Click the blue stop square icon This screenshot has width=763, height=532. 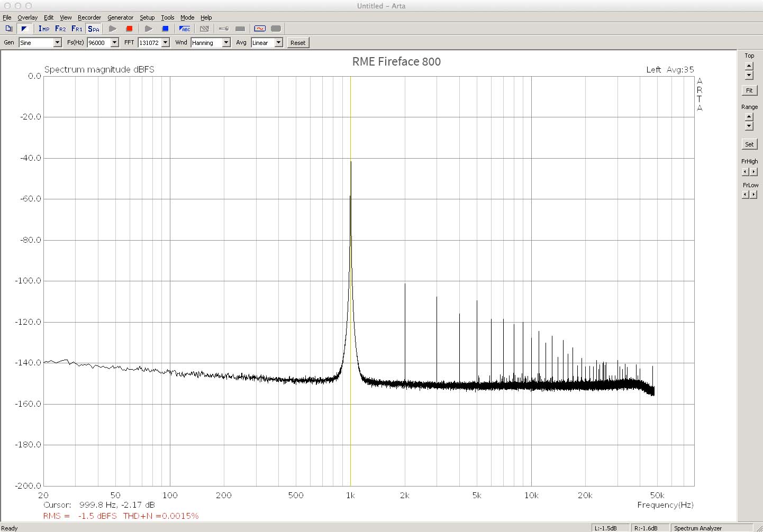point(165,29)
